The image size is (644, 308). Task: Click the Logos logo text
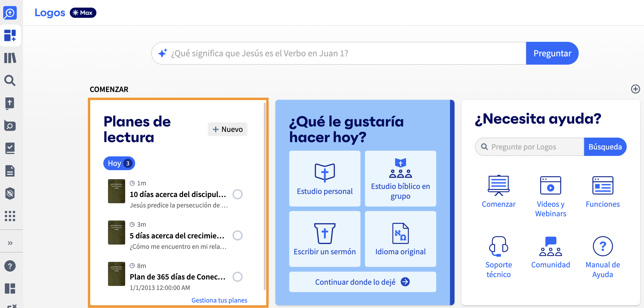coord(50,13)
